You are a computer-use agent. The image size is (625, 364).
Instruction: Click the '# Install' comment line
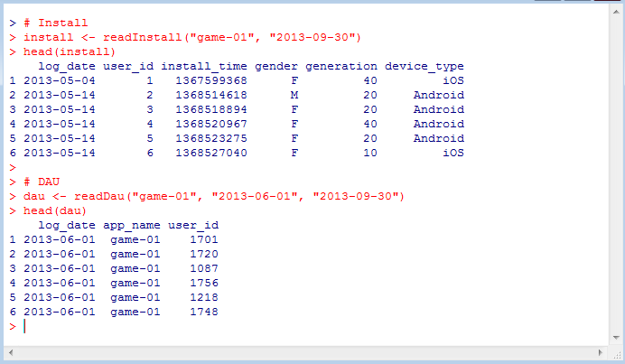point(55,23)
